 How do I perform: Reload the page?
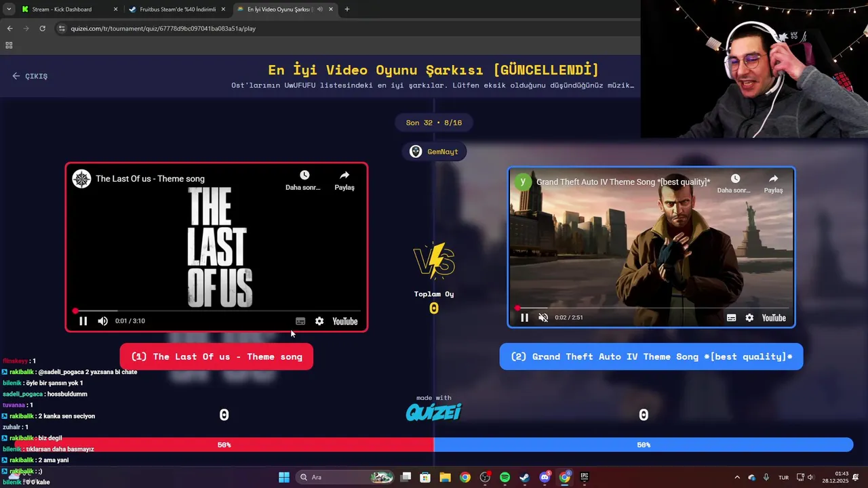[42, 28]
